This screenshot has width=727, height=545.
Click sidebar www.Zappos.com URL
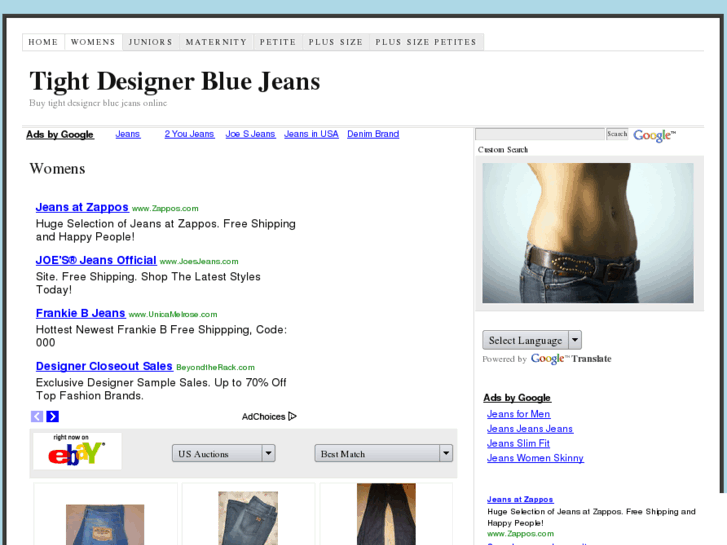[x=521, y=534]
